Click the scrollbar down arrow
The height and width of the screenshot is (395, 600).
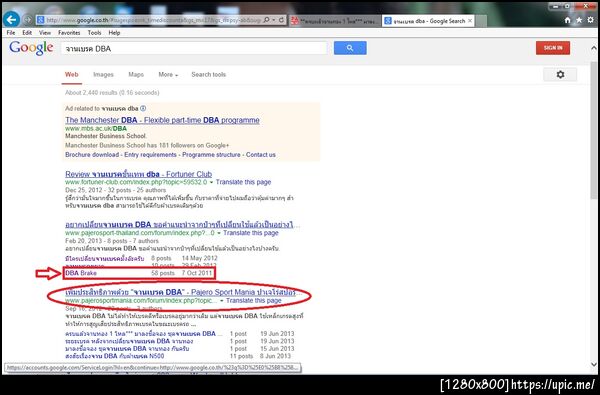[x=593, y=365]
